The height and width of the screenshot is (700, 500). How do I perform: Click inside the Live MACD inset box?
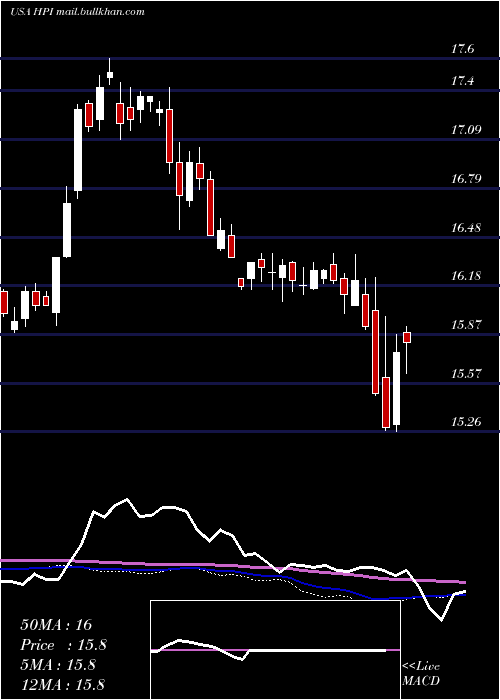tap(275, 650)
